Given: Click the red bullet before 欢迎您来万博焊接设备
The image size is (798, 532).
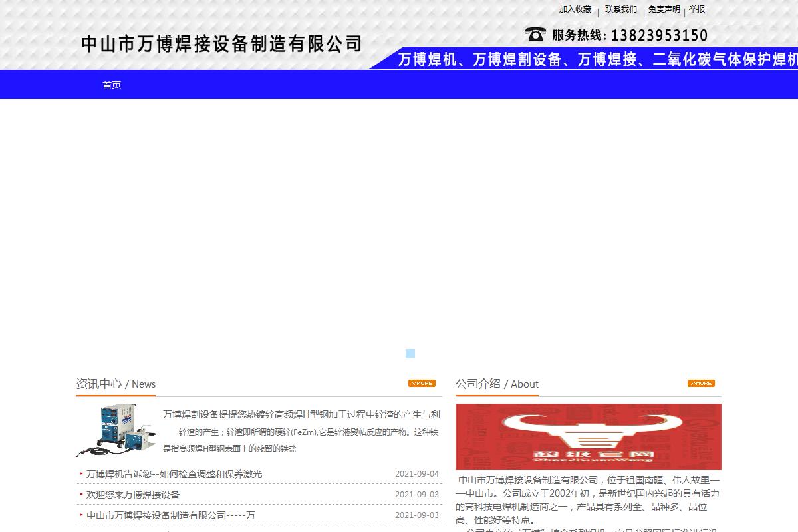Looking at the screenshot, I should (x=81, y=495).
